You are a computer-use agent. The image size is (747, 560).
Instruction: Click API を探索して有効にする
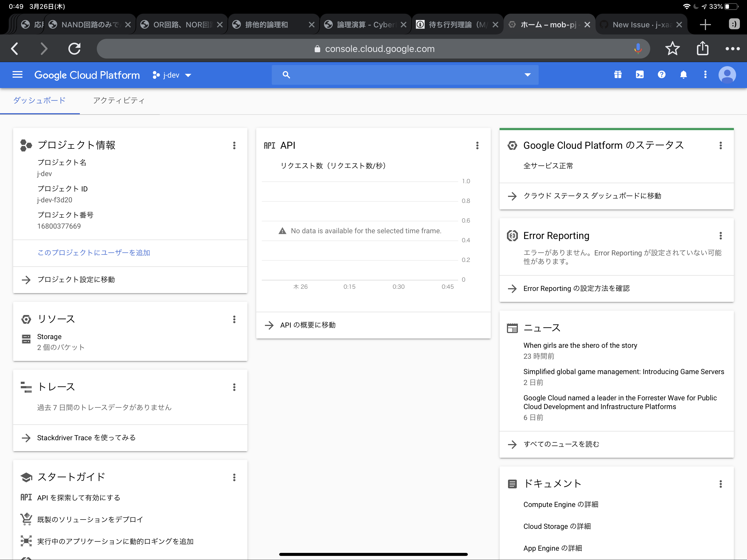(78, 497)
